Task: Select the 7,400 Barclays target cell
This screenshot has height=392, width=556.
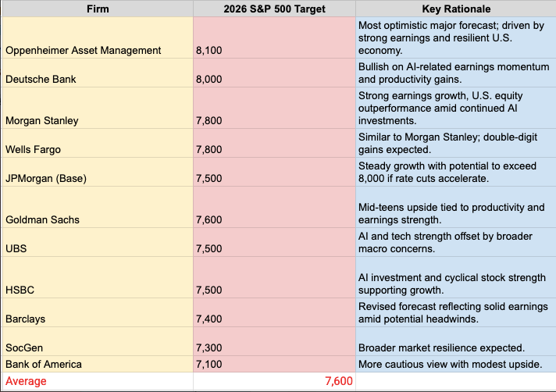Action: (x=274, y=312)
